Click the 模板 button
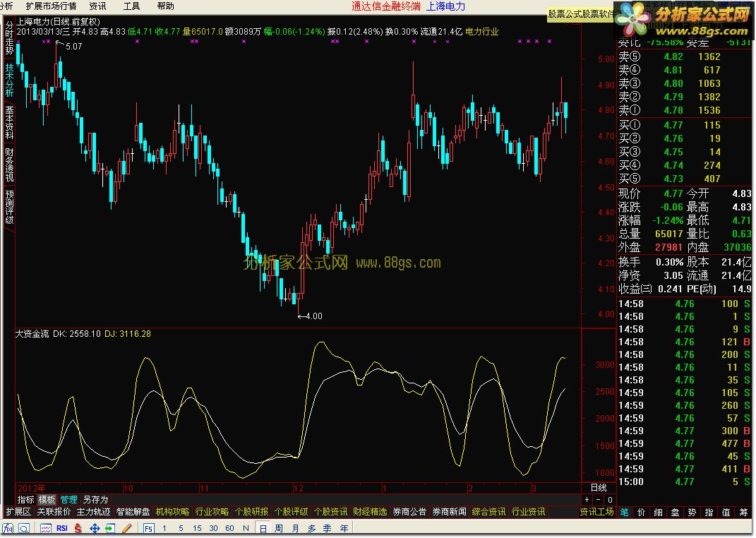 pyautogui.click(x=47, y=500)
